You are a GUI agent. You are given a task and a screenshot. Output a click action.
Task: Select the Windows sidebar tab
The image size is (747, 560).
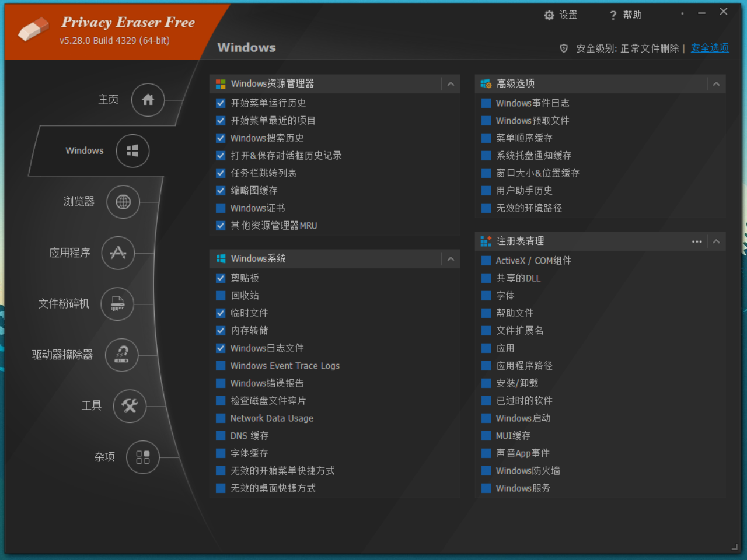coord(85,150)
